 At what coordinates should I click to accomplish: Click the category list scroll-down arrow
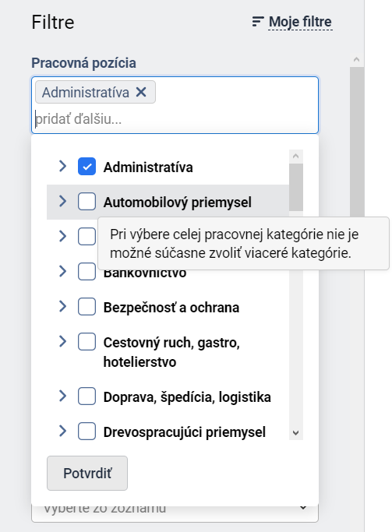tap(296, 433)
